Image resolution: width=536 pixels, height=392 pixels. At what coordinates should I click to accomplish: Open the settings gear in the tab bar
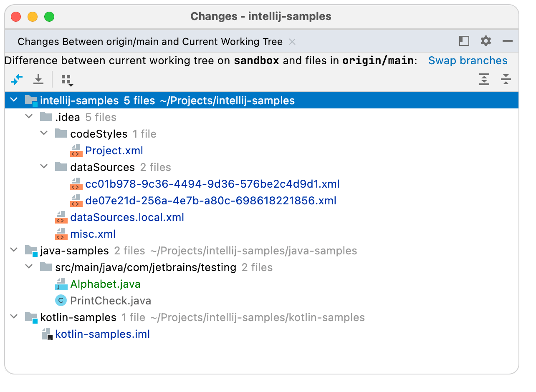tap(485, 41)
